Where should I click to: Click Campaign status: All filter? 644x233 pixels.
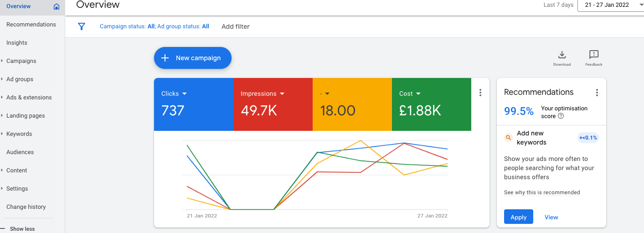pos(127,26)
